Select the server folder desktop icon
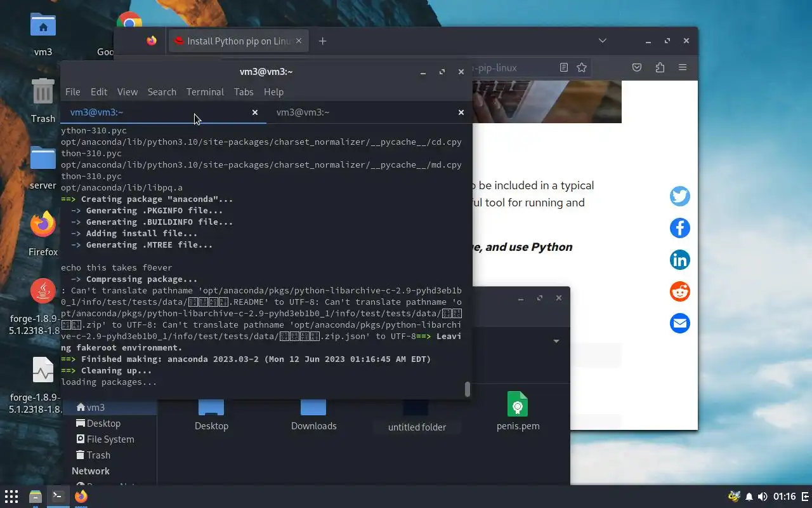 tap(43, 159)
